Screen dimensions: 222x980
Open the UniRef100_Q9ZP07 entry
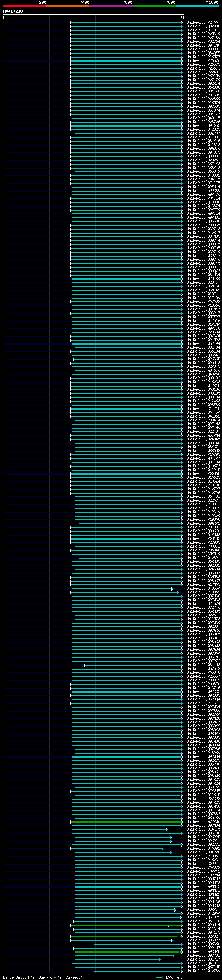click(203, 133)
